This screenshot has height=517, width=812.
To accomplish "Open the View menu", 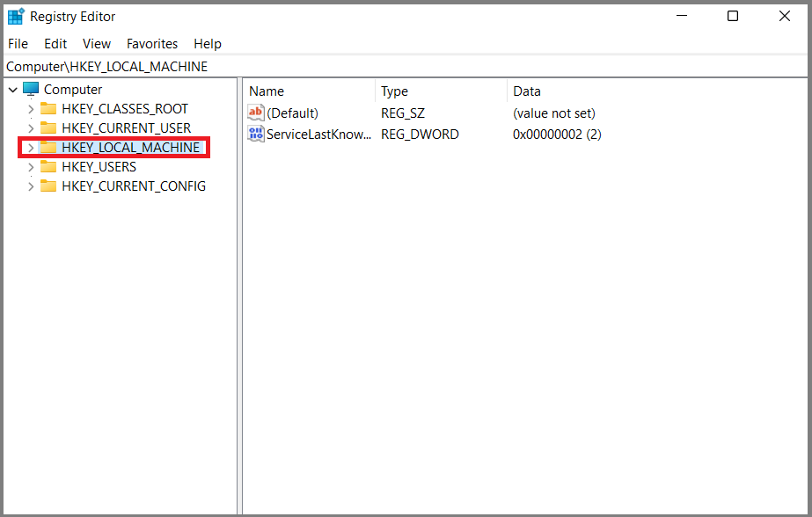I will click(x=97, y=44).
